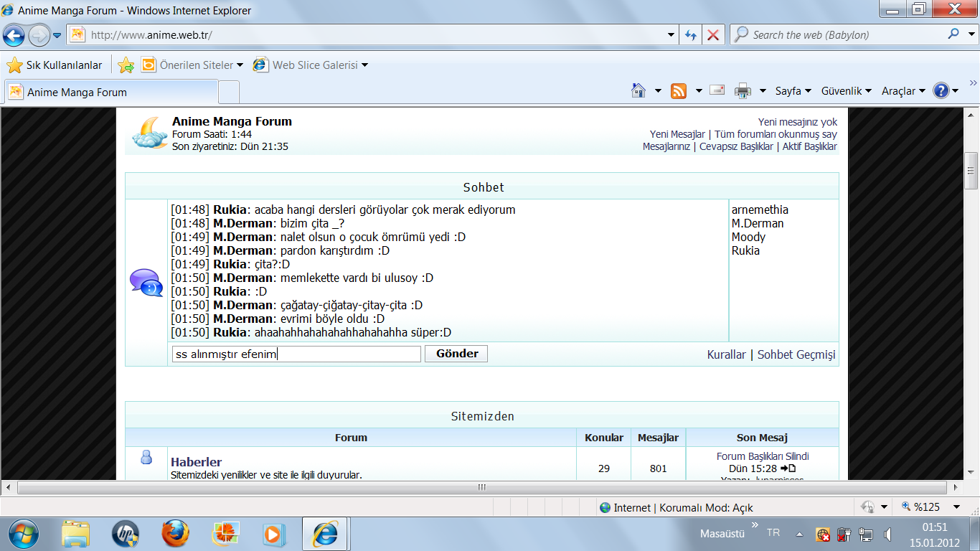Click the chat message input field
The width and height of the screenshot is (980, 551).
296,354
